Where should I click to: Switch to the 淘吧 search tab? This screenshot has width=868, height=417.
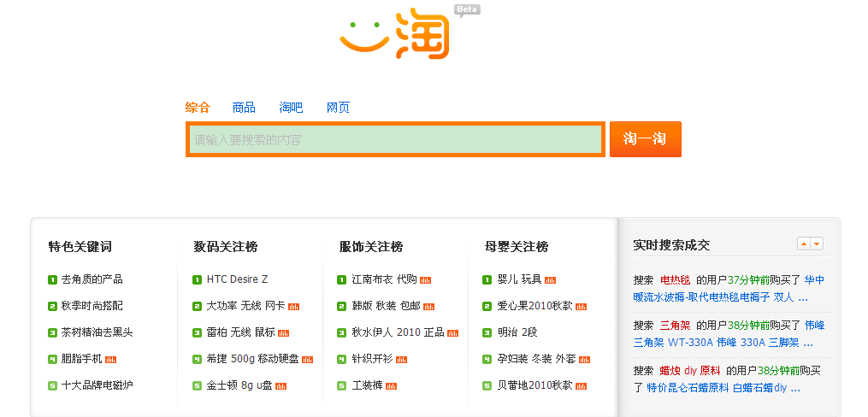pos(291,108)
